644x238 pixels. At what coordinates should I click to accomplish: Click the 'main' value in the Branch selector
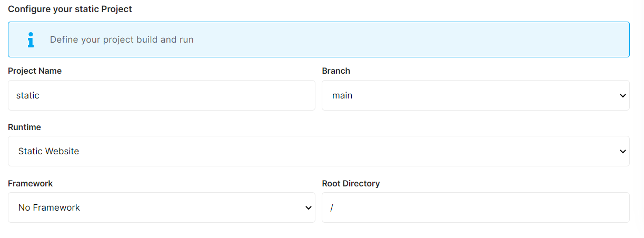pyautogui.click(x=342, y=95)
